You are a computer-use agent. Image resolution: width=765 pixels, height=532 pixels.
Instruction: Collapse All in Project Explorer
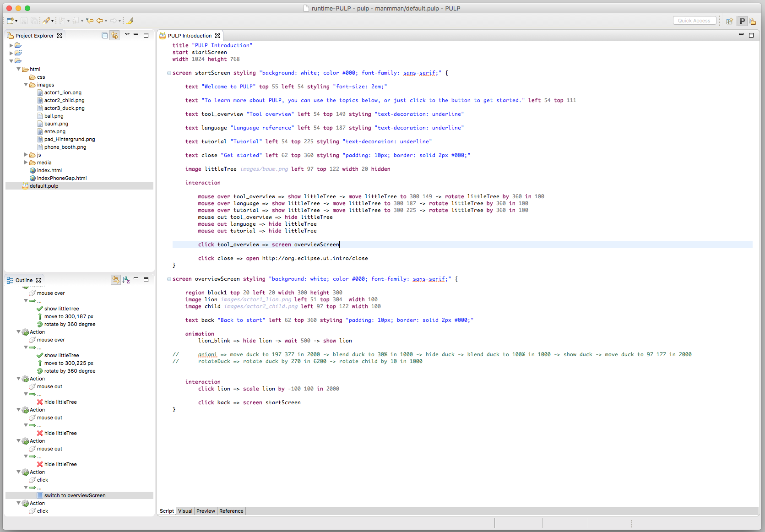(105, 35)
